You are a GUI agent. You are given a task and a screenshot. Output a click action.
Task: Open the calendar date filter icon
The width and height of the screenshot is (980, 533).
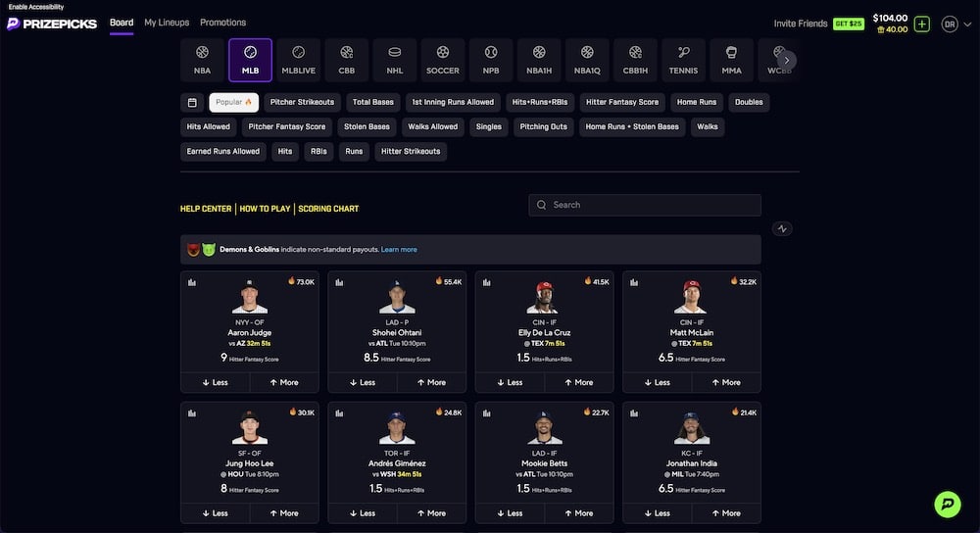coord(192,102)
